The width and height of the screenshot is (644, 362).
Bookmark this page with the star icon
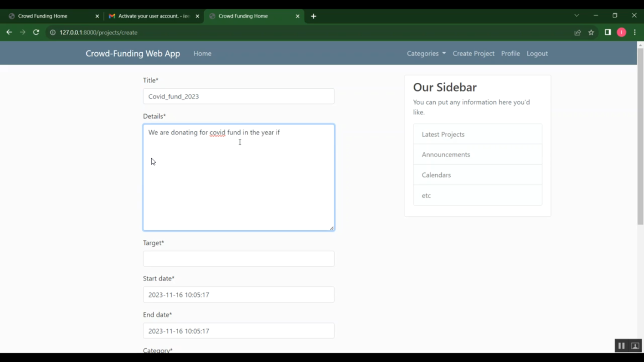591,33
